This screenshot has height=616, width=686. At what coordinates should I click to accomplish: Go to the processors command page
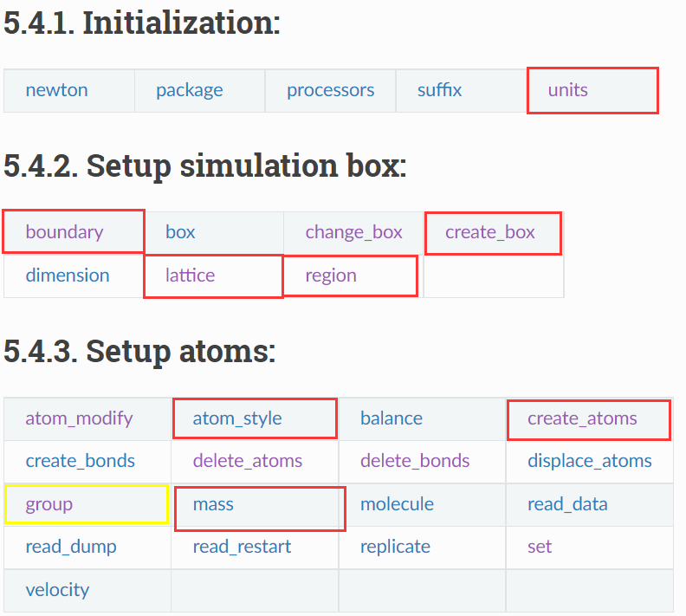click(x=330, y=90)
